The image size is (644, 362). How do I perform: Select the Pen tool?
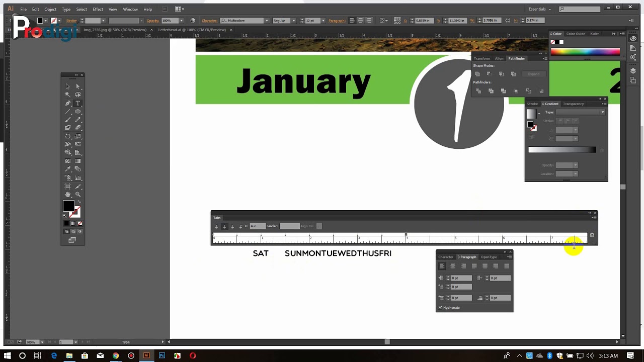tap(68, 103)
